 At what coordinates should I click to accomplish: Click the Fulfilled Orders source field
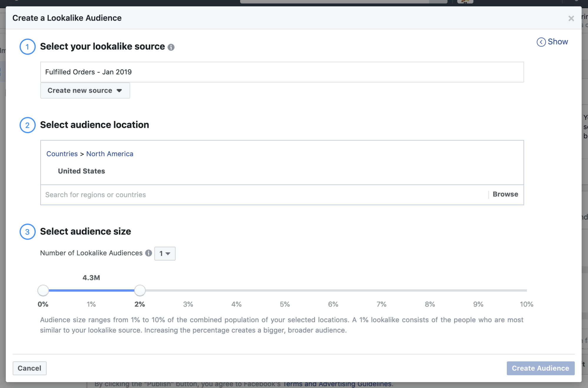[x=282, y=72]
